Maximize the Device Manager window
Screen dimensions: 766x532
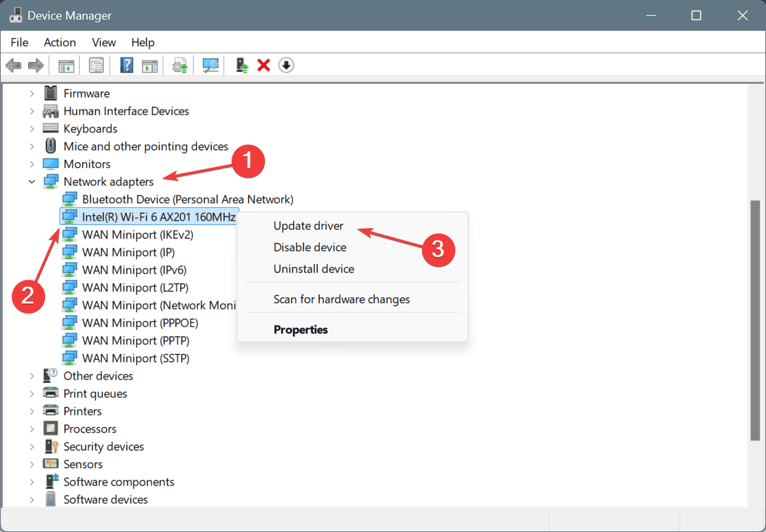tap(696, 16)
